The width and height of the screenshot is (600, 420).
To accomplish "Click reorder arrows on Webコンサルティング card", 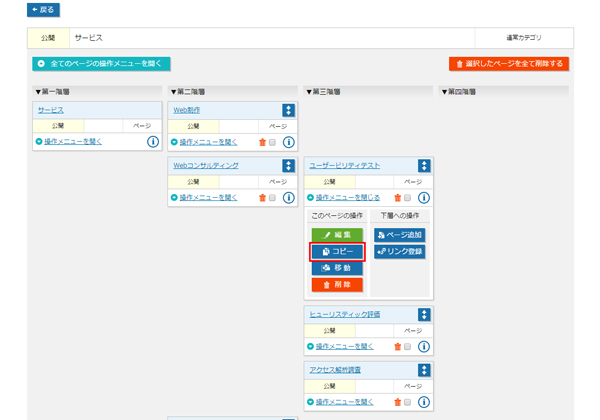I will point(289,166).
